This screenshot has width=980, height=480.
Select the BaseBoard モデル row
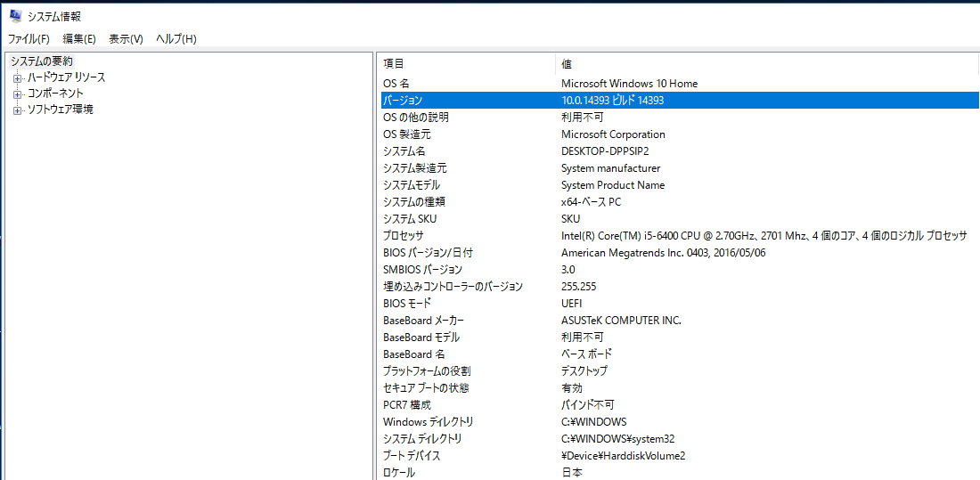tap(680, 338)
